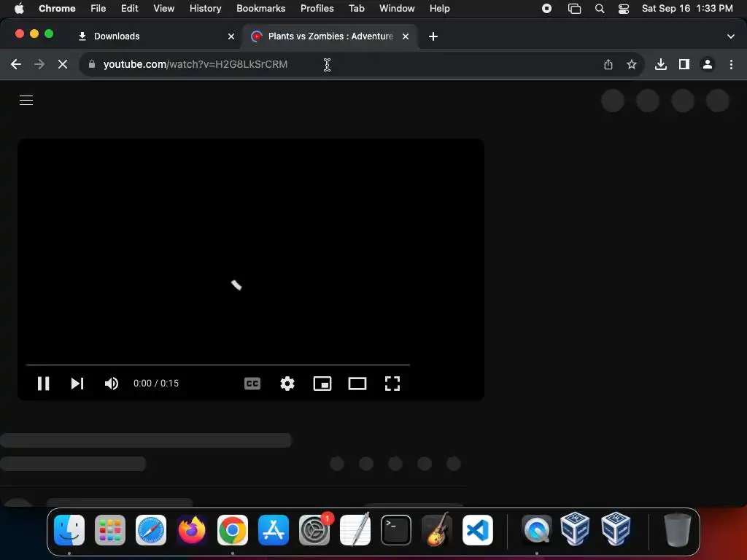This screenshot has height=560, width=747.
Task: Open YouTube hamburger guide menu
Action: 26,101
